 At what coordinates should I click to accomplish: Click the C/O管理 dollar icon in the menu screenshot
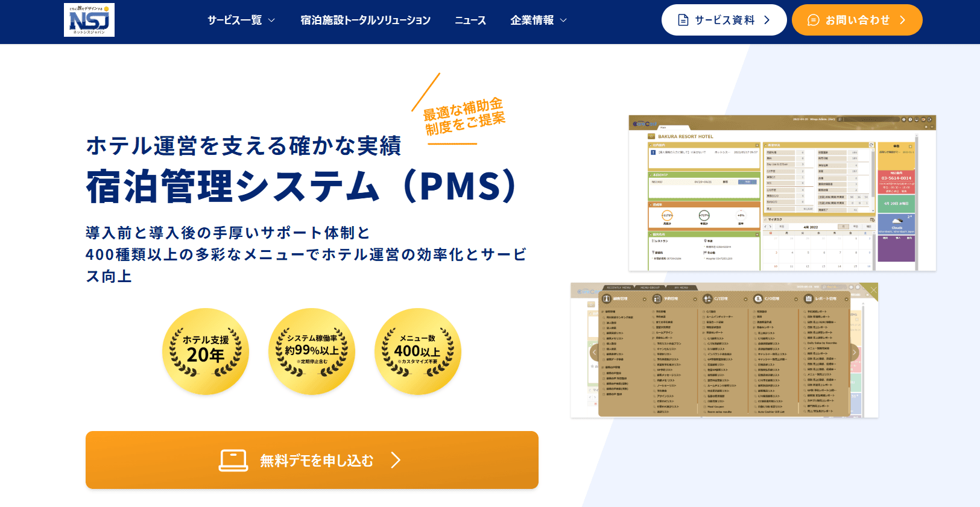click(x=758, y=298)
